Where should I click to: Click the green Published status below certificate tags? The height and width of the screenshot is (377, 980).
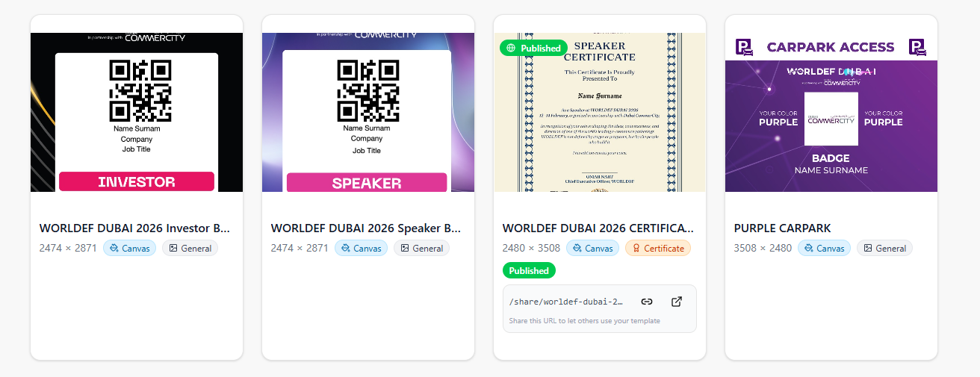click(529, 270)
